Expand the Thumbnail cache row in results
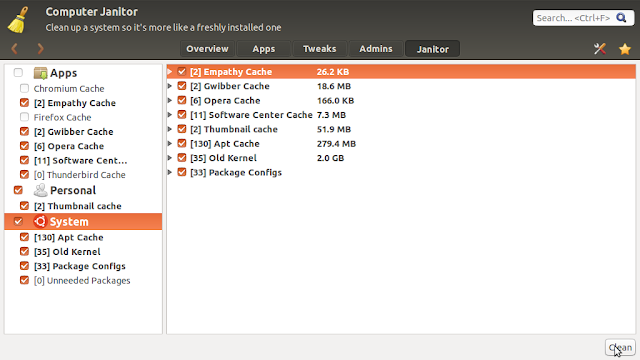The image size is (640, 360). [x=170, y=129]
